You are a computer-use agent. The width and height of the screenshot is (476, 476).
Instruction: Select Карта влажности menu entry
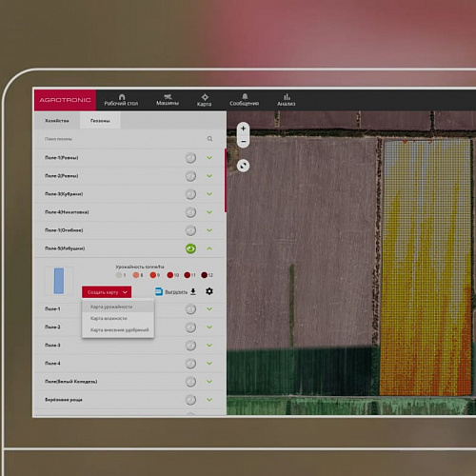point(109,318)
